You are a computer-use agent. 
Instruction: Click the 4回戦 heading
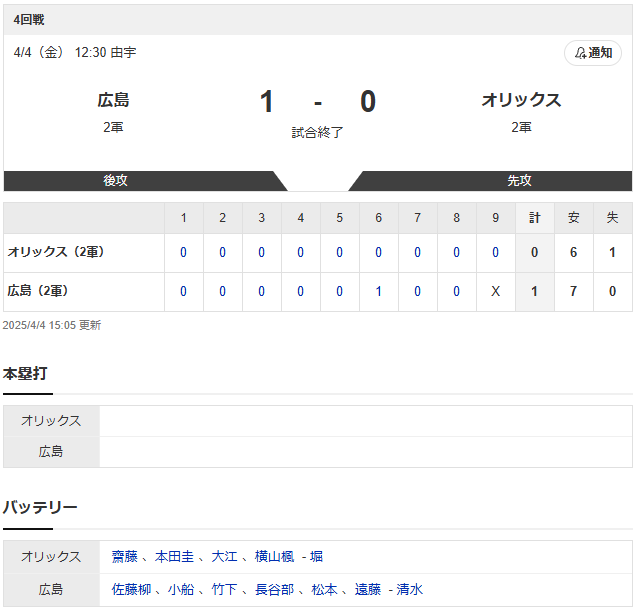point(29,19)
